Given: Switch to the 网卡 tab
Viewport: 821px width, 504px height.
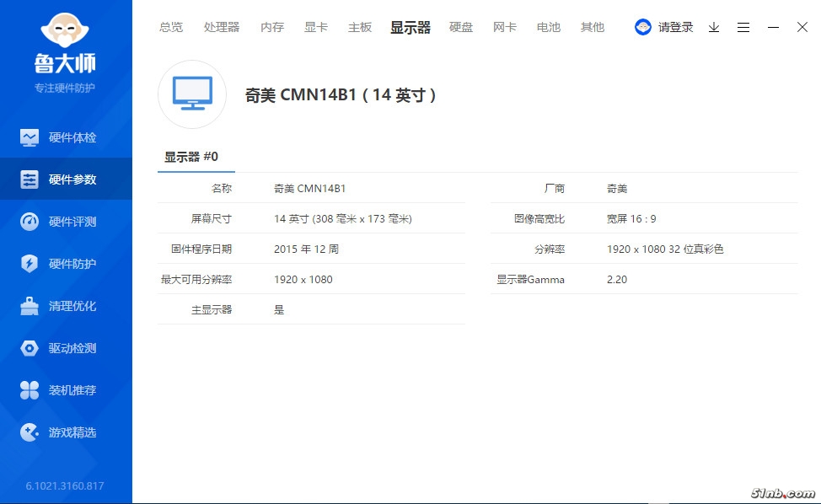Looking at the screenshot, I should (505, 27).
